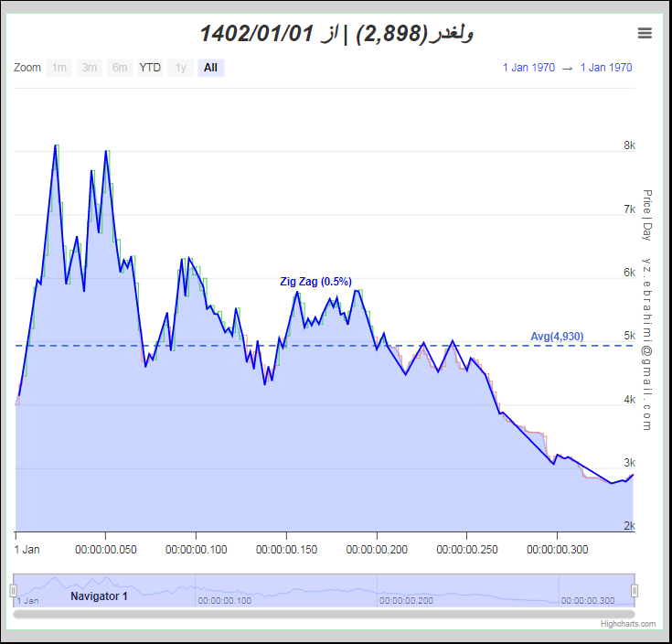Select the 3m zoom range button
Viewport: 672px width, 644px height.
tap(90, 68)
